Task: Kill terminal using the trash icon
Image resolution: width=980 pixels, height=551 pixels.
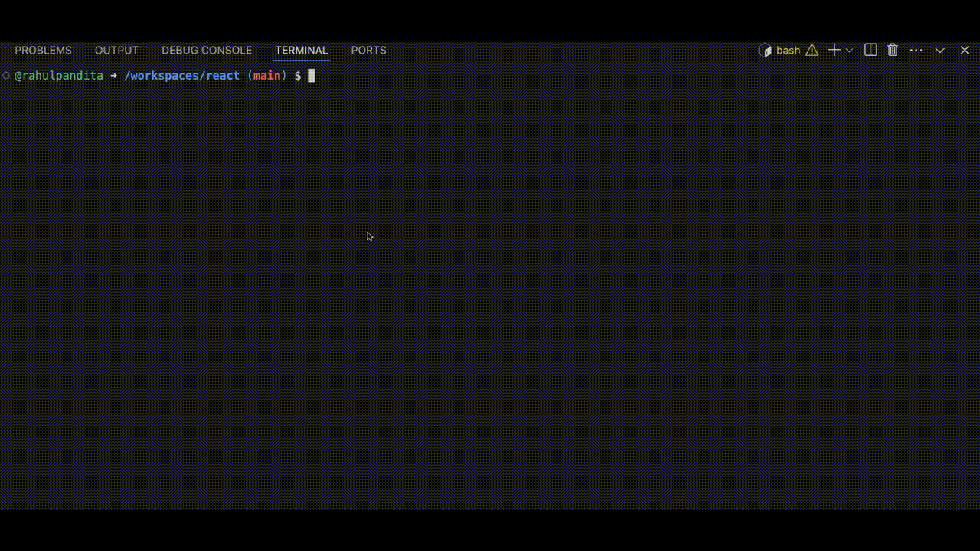Action: [x=893, y=51]
